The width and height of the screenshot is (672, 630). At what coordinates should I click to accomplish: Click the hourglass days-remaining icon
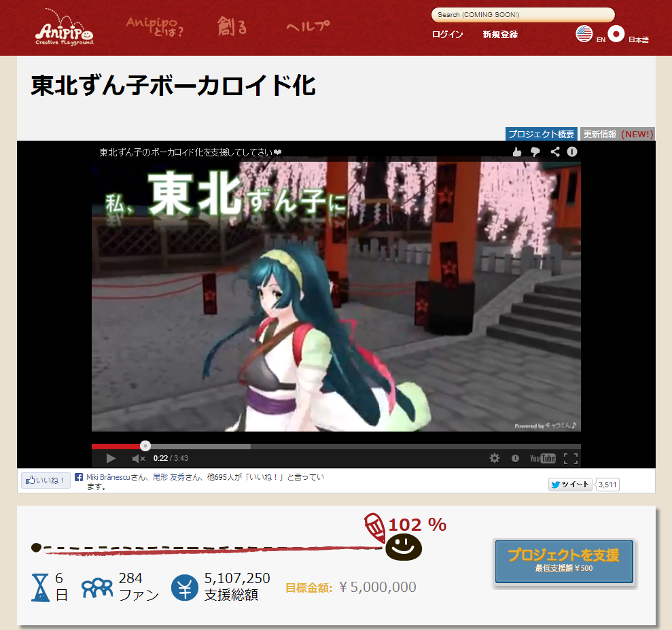[41, 588]
